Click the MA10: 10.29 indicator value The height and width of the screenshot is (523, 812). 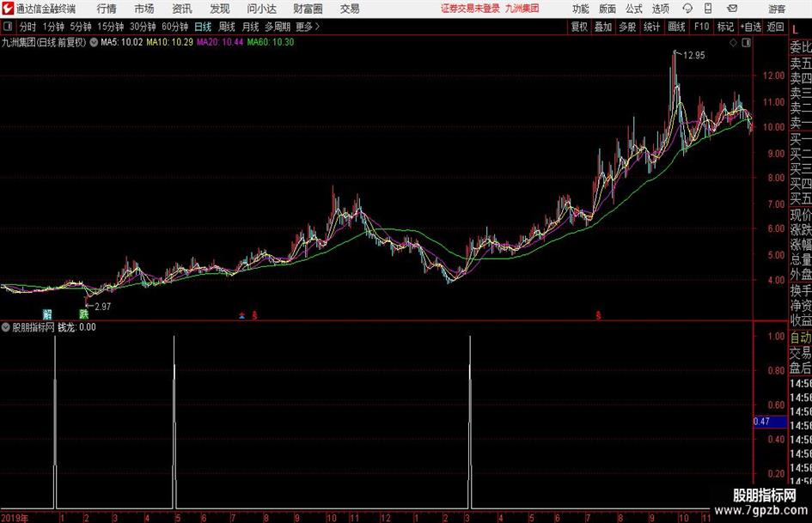click(x=170, y=42)
